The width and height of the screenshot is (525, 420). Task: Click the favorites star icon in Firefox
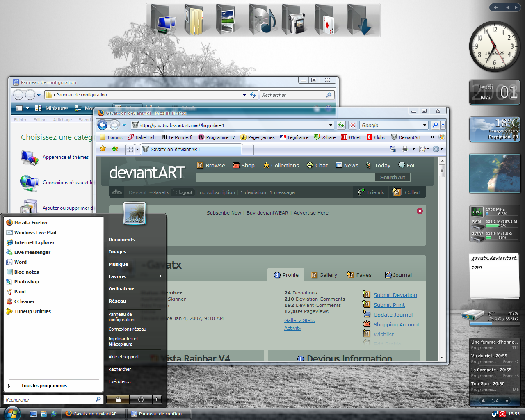[x=103, y=149]
